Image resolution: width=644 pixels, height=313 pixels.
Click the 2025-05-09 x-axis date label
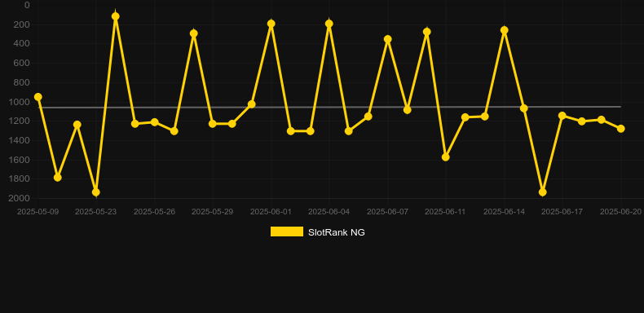(x=37, y=212)
